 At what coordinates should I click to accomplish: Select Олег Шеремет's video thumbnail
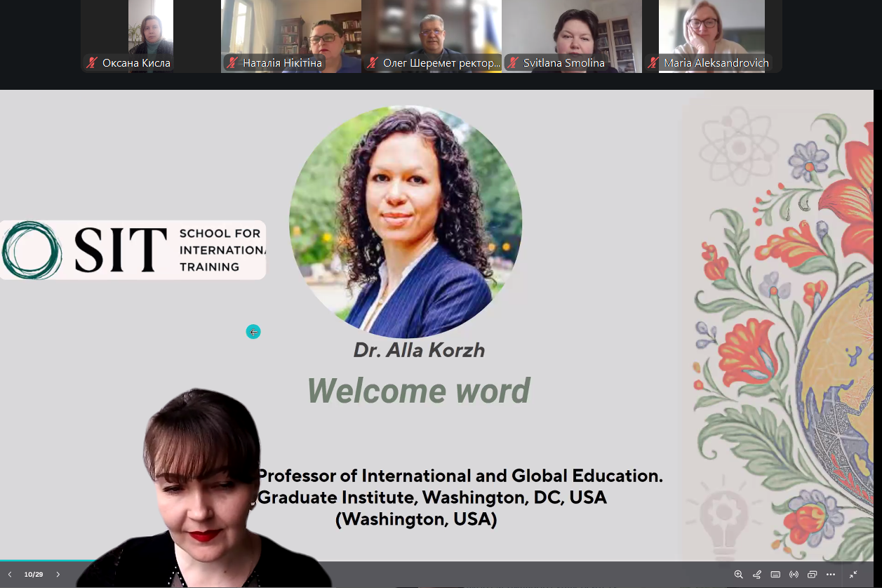point(432,32)
